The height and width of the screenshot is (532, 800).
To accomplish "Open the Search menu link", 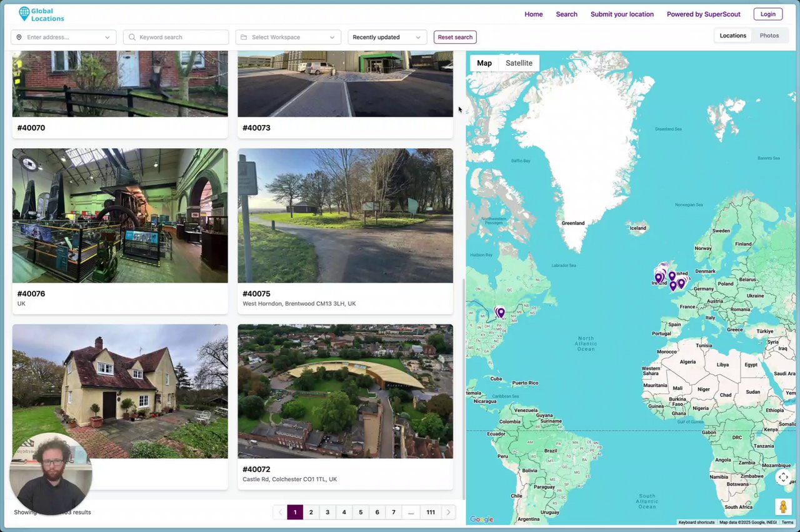I will click(x=567, y=14).
